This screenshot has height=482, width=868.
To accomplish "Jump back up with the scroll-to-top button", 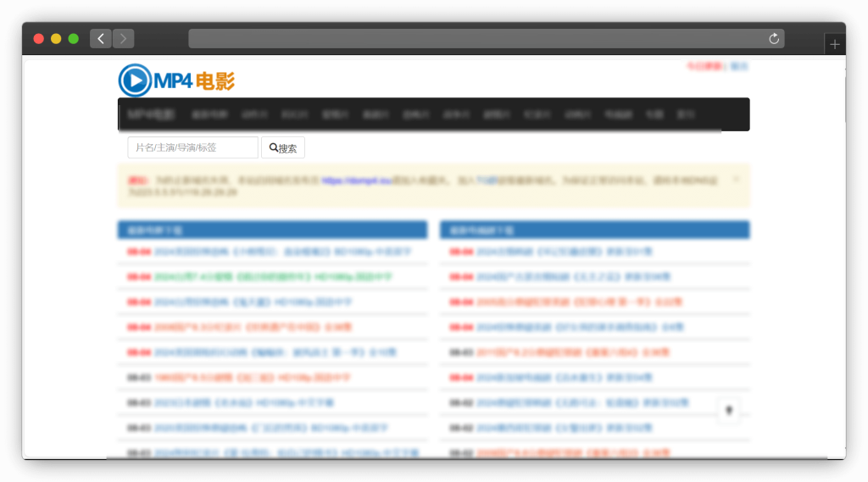I will pos(729,411).
